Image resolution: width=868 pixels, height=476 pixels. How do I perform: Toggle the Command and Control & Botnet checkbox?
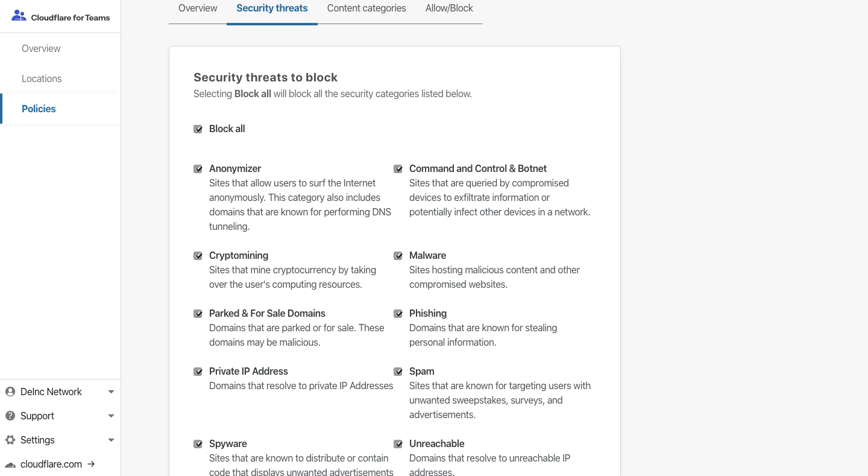coord(398,169)
